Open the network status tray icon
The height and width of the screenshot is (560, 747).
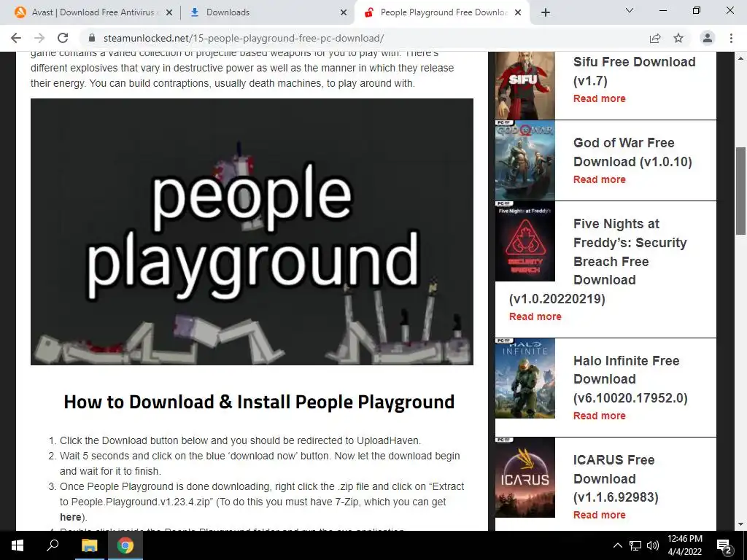click(635, 545)
